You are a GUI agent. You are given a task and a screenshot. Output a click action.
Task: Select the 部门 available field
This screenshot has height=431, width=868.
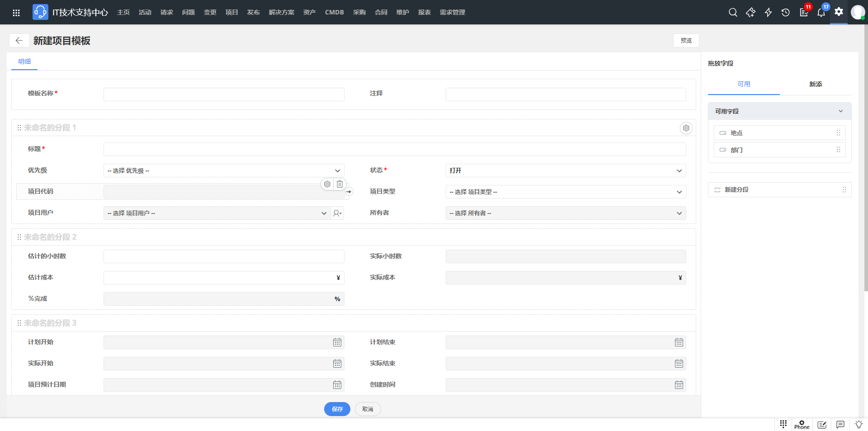[779, 150]
